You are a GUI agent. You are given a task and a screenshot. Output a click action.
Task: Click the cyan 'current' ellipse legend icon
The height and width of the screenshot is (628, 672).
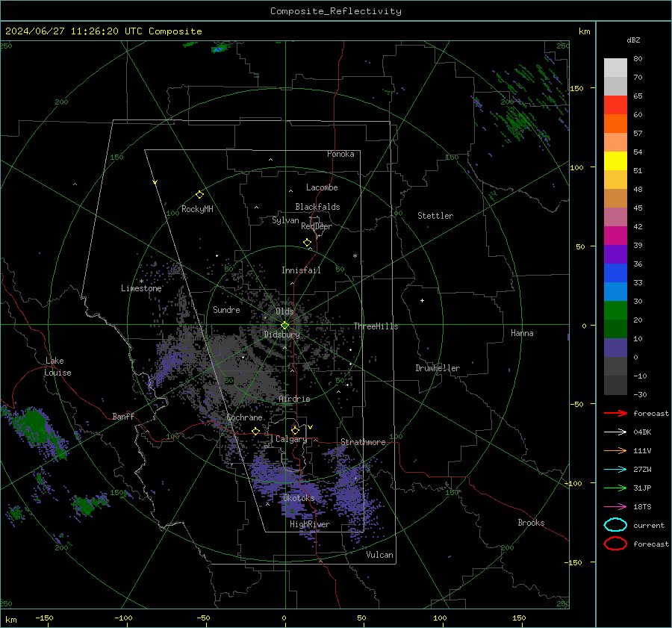(x=615, y=525)
